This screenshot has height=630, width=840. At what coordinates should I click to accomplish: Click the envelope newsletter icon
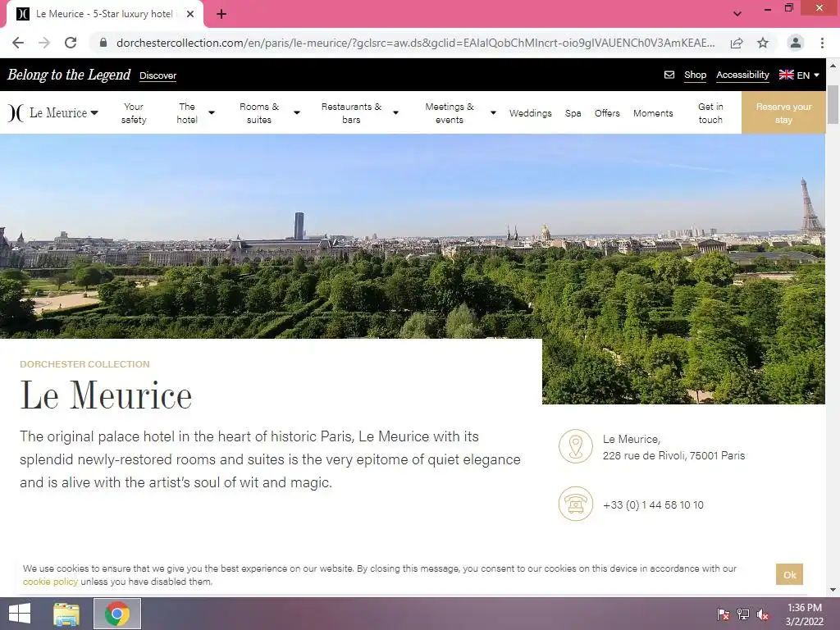(x=669, y=75)
